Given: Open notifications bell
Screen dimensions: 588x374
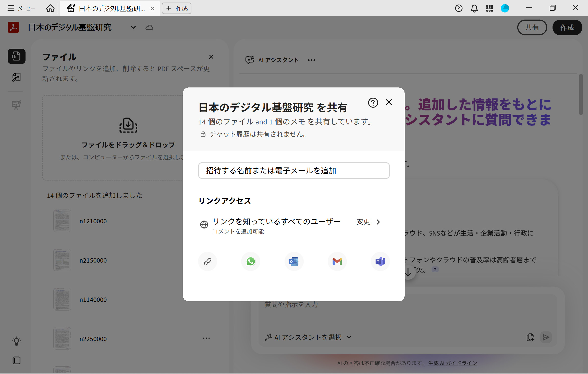Looking at the screenshot, I should (474, 8).
